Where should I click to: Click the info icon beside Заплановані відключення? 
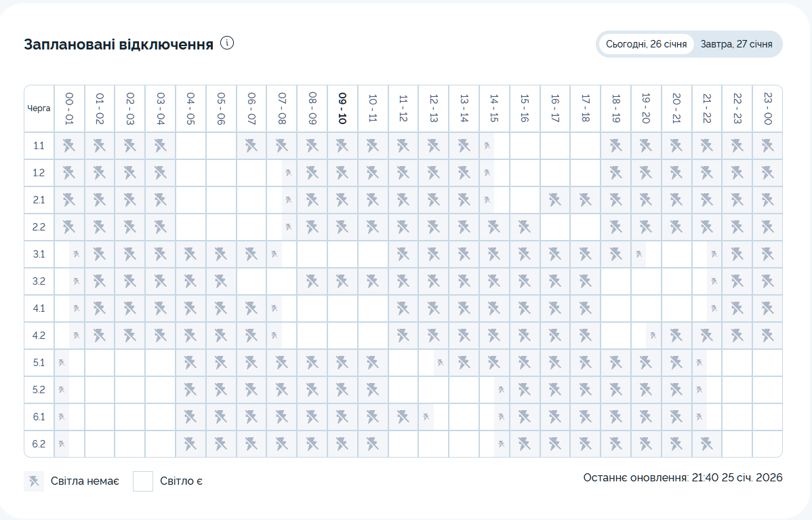point(227,43)
